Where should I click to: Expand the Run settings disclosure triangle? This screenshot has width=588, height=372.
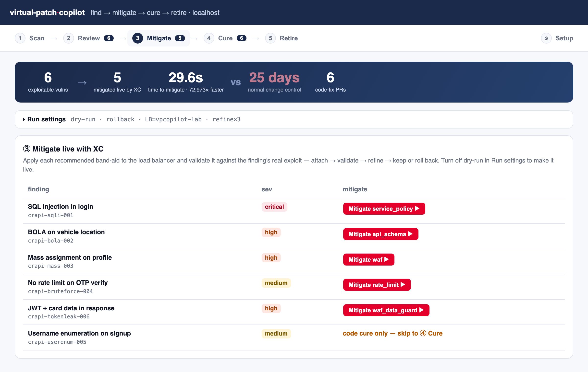(x=24, y=119)
